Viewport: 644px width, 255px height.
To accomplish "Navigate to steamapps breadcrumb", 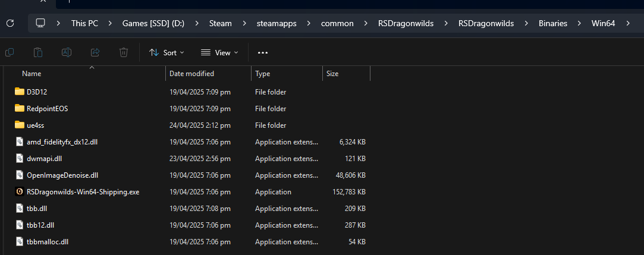I will tap(277, 23).
